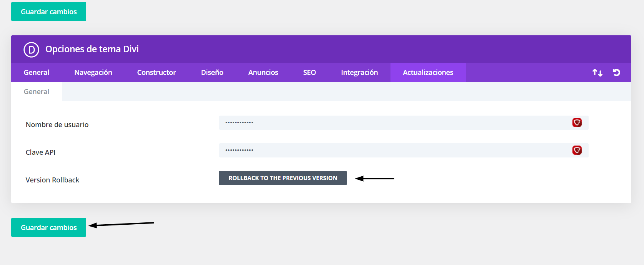
Task: Click Rollback to the Previous Version button
Action: tap(283, 178)
